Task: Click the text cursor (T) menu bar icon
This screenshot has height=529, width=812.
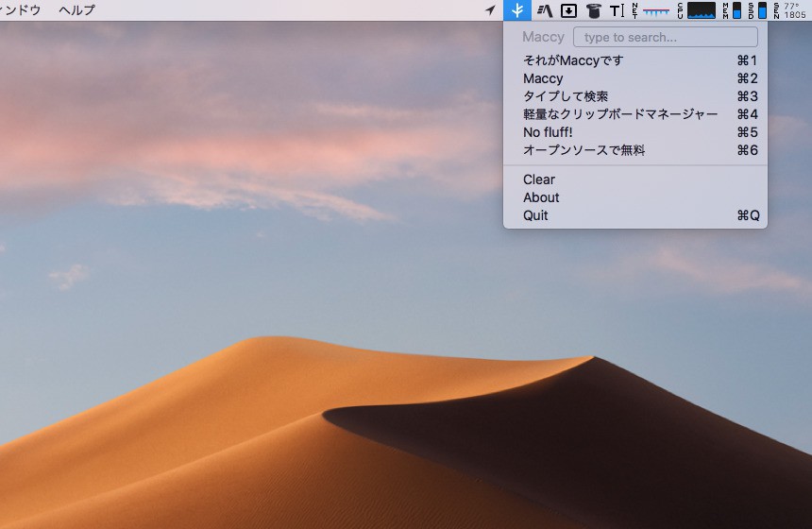Action: (617, 10)
